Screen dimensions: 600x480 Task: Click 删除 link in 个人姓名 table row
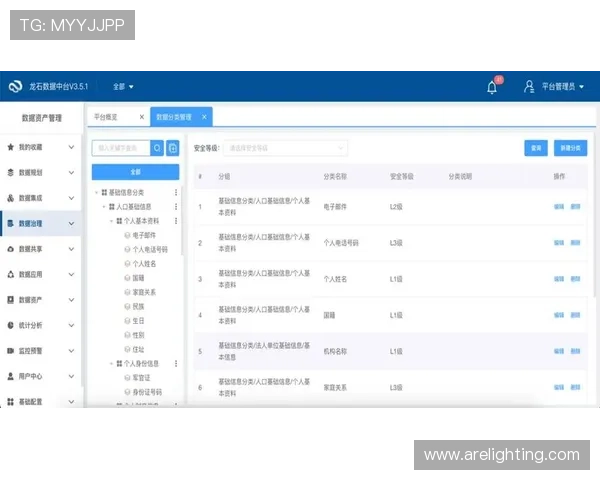pyautogui.click(x=576, y=279)
